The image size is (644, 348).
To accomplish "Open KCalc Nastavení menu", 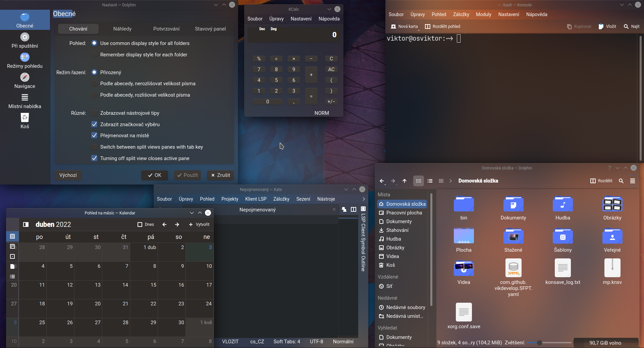I will coord(301,19).
